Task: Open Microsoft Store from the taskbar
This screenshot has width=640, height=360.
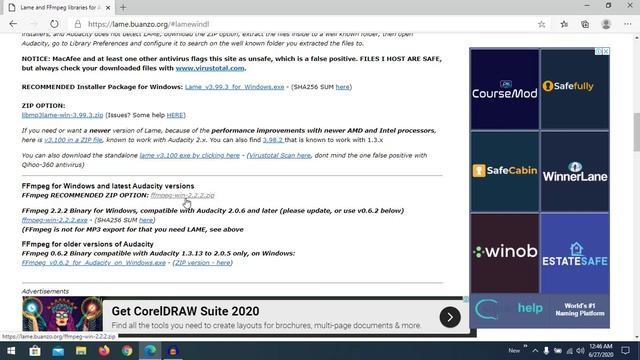Action: pos(35,351)
